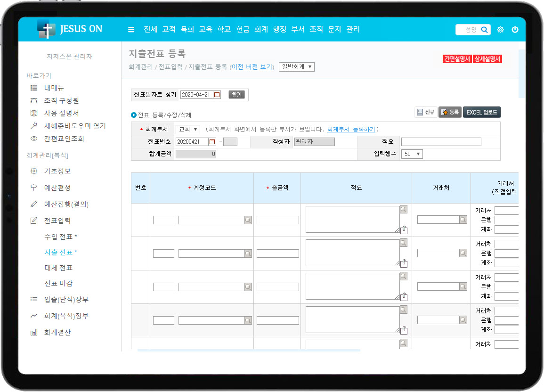The width and height of the screenshot is (544, 392).
Task: Expand the 일반회계 dropdown
Action: click(296, 67)
